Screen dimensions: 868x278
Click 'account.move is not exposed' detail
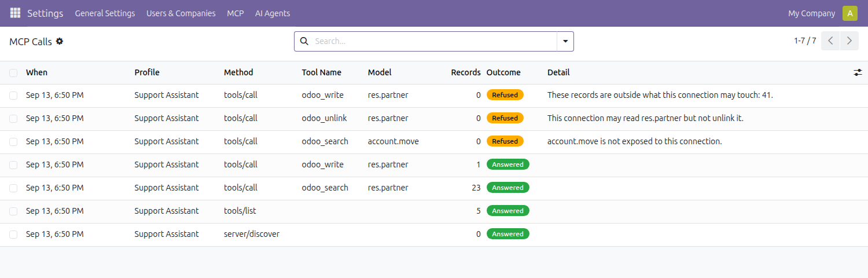coord(635,141)
